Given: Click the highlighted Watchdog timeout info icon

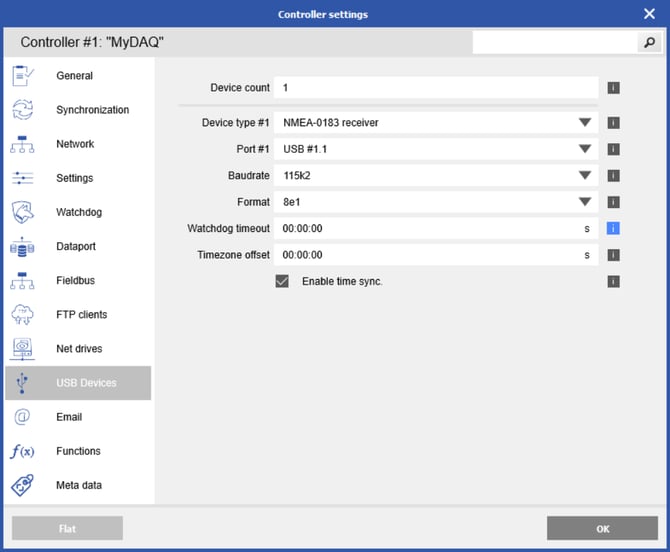Looking at the screenshot, I should click(x=613, y=228).
